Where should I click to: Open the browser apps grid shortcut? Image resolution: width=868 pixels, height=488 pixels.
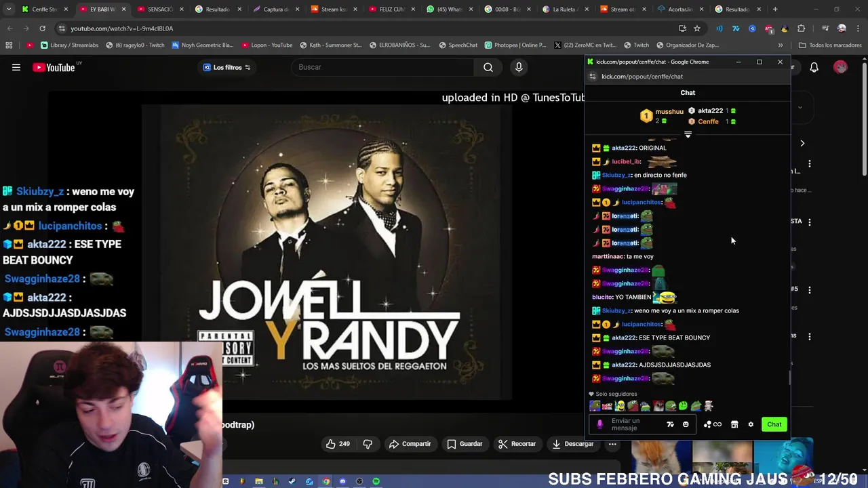pyautogui.click(x=9, y=45)
